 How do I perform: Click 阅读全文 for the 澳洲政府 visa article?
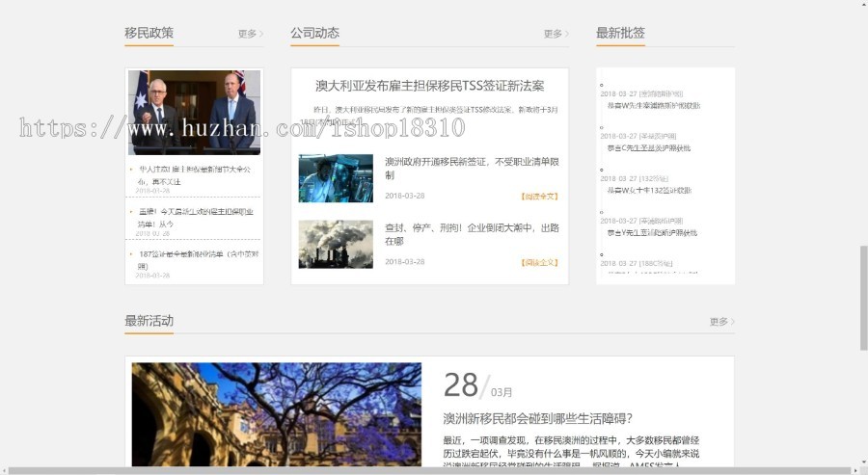(539, 197)
